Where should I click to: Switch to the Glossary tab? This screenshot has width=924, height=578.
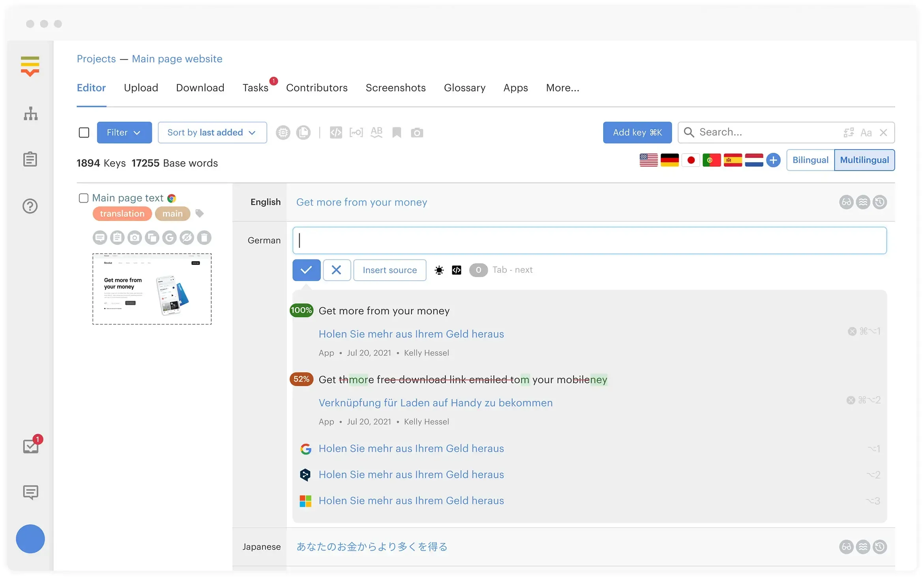(x=464, y=88)
